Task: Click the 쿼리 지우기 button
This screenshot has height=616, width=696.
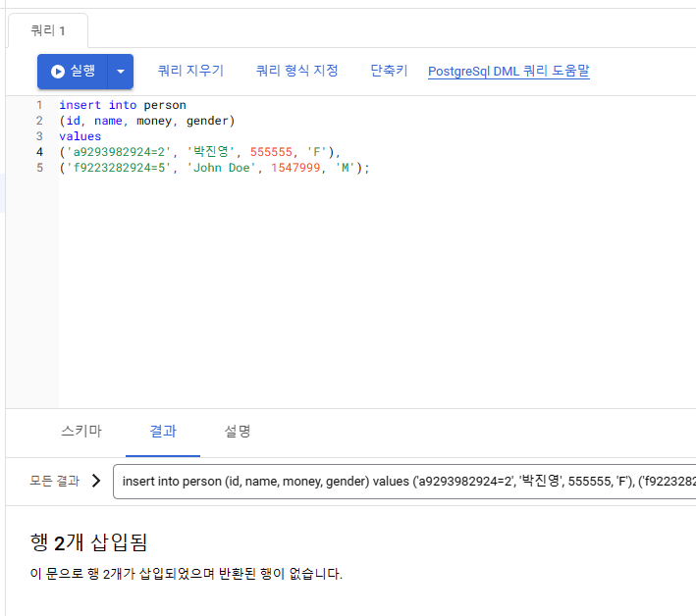Action: (x=190, y=71)
